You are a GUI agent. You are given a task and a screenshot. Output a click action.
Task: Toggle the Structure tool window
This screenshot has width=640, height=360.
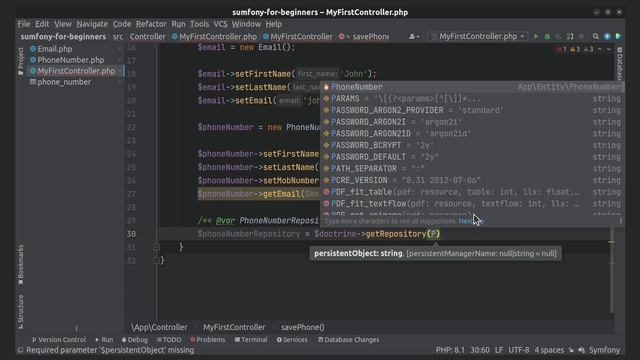point(20,311)
